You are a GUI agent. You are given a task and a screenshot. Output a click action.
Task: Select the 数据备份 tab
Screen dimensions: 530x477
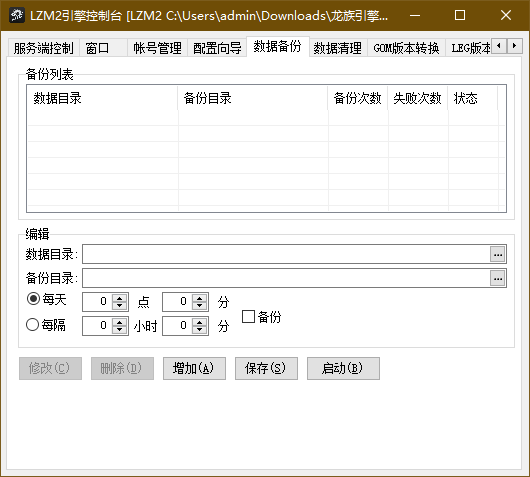point(278,47)
